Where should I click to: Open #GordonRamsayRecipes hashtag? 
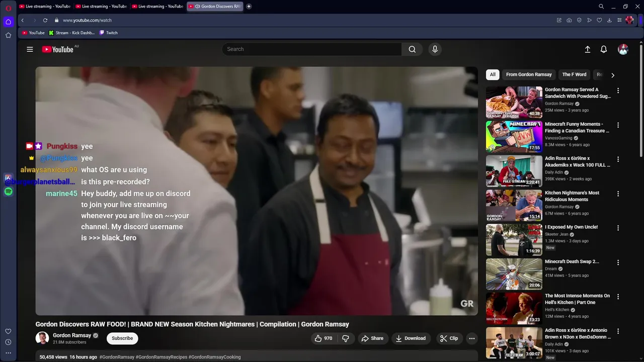(x=161, y=357)
